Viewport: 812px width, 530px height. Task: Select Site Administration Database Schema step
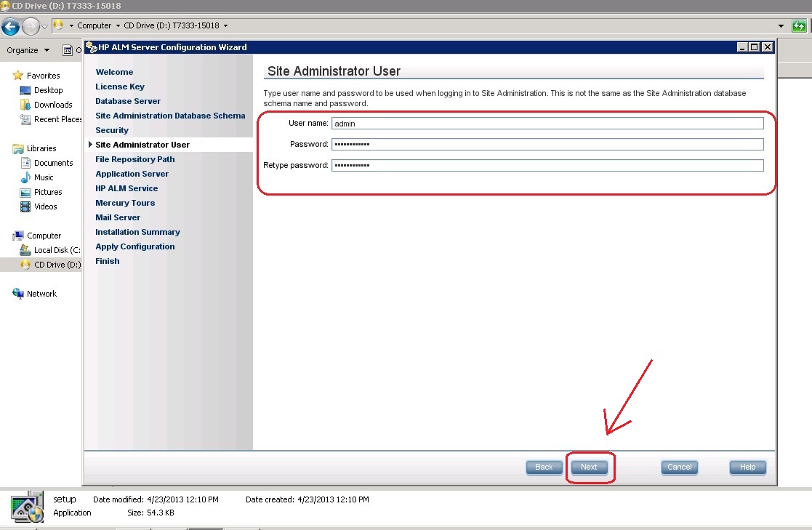170,116
